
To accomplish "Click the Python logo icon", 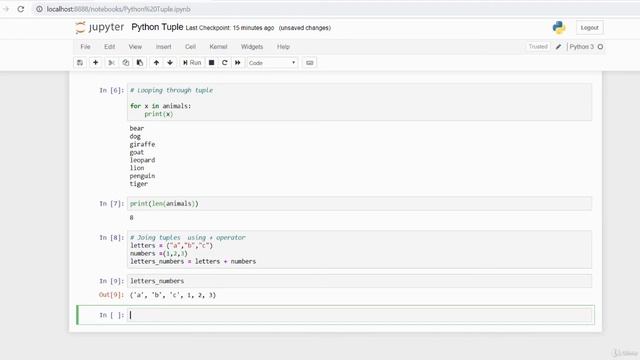I will [x=559, y=27].
